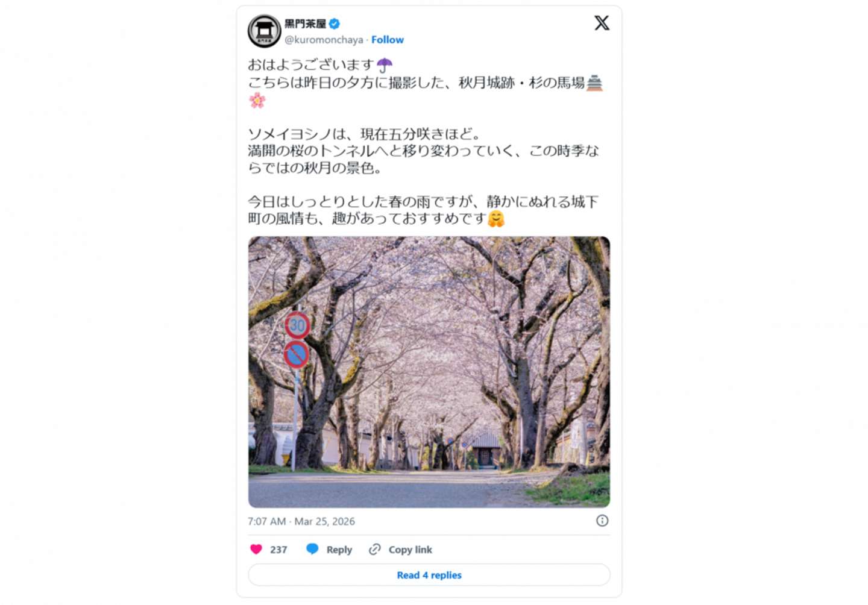Click the umbrella emoji in the tweet

(x=385, y=65)
